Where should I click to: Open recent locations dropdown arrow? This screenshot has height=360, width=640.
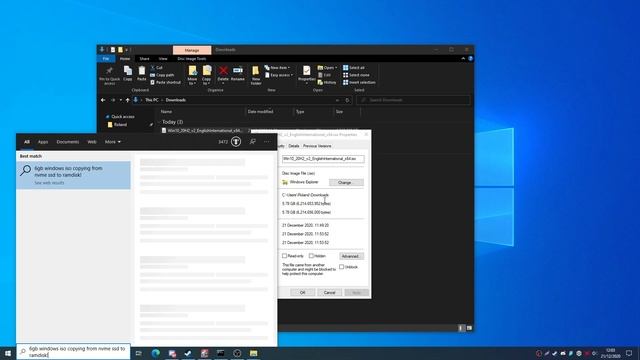coord(120,100)
